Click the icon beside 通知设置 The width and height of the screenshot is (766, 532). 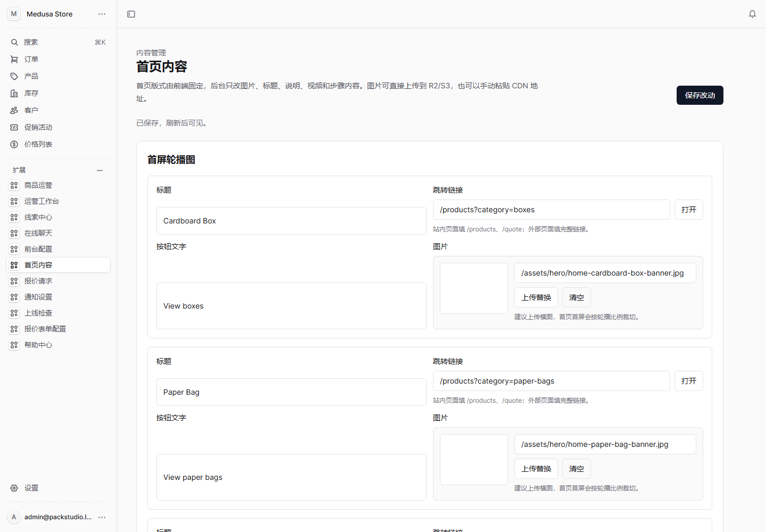pos(14,297)
